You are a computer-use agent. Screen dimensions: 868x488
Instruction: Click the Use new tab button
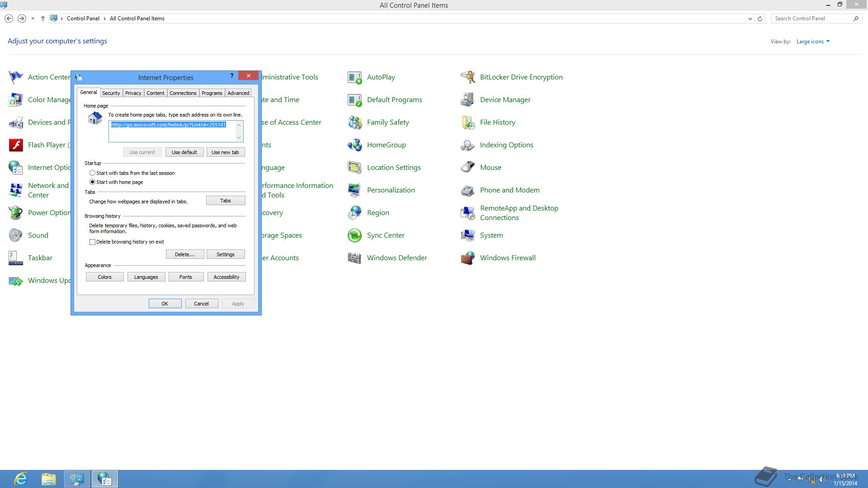[225, 152]
